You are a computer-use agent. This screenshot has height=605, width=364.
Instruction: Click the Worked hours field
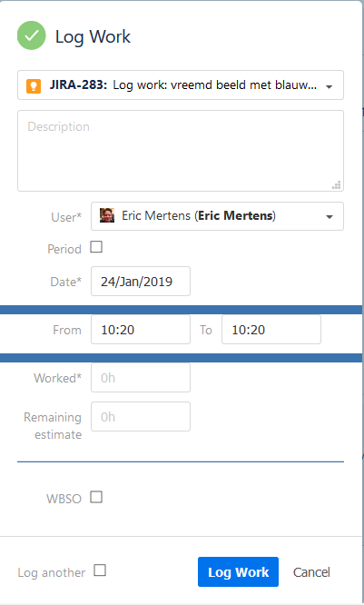click(x=141, y=378)
